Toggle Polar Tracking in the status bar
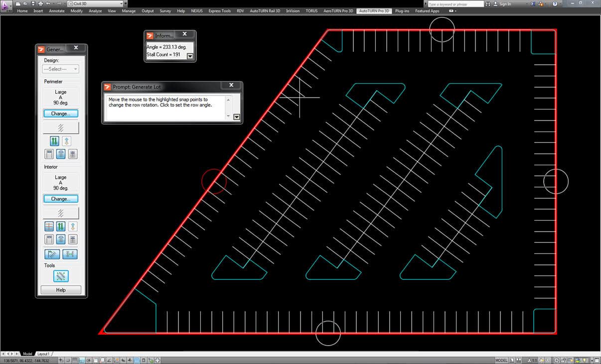The width and height of the screenshot is (601, 364). [89, 360]
